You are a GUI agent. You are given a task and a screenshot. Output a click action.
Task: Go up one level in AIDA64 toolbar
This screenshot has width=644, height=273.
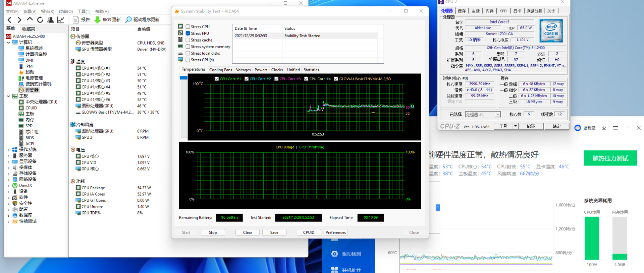click(x=30, y=19)
